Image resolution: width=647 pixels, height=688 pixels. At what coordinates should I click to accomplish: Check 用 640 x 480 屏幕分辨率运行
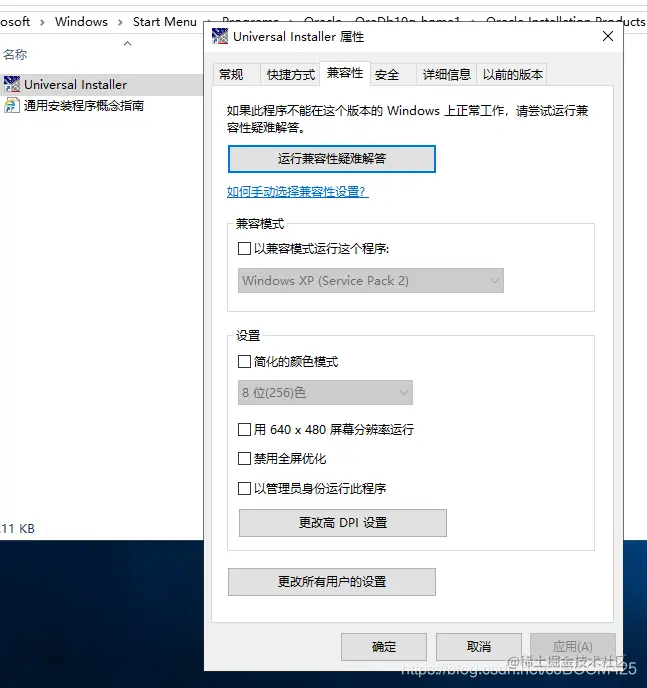click(x=244, y=429)
